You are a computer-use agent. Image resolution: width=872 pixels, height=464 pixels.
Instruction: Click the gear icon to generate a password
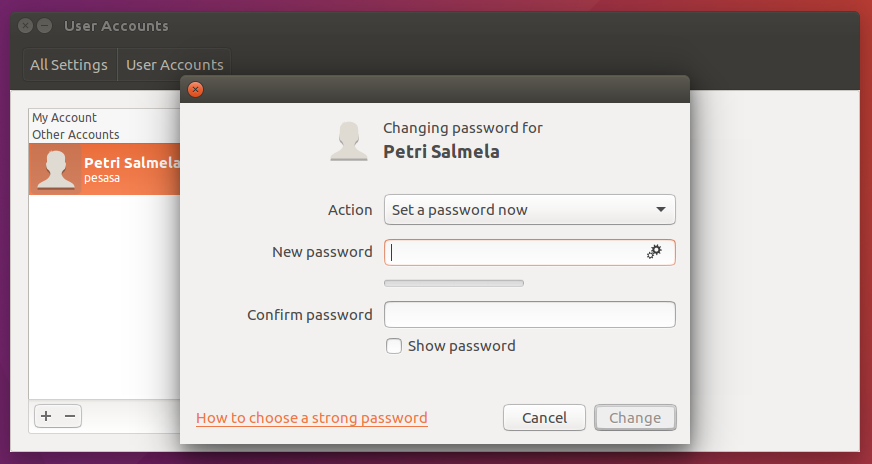point(654,252)
